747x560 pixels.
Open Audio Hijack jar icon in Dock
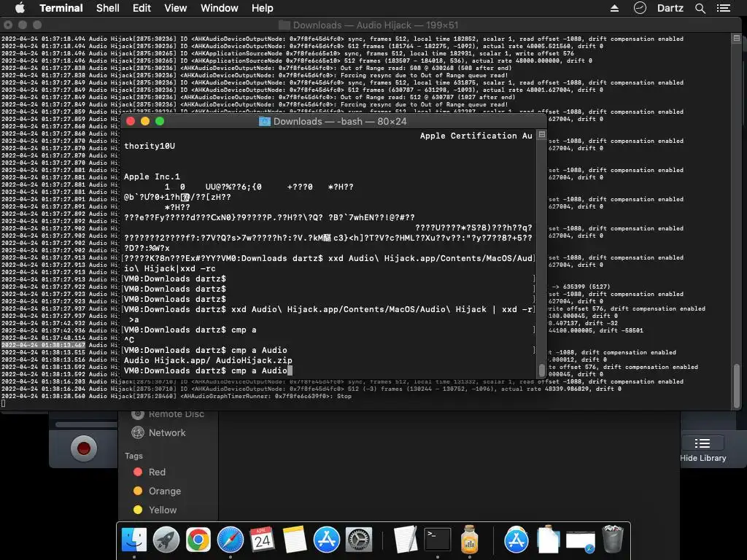coord(469,540)
